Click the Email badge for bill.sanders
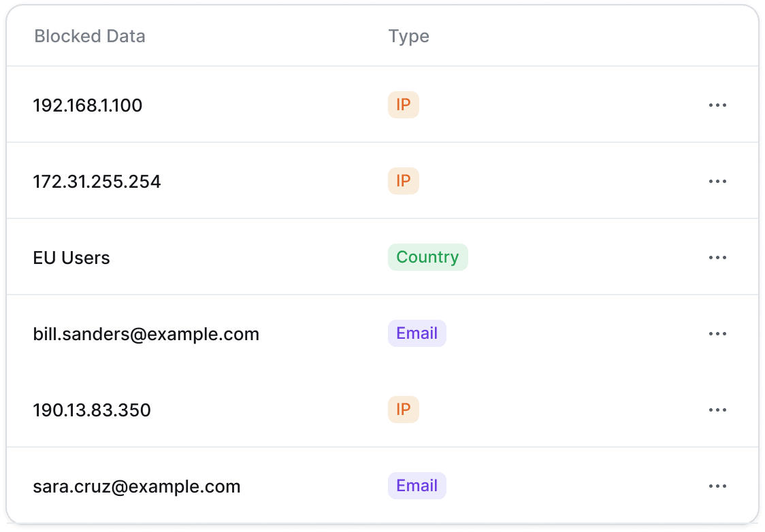 417,333
